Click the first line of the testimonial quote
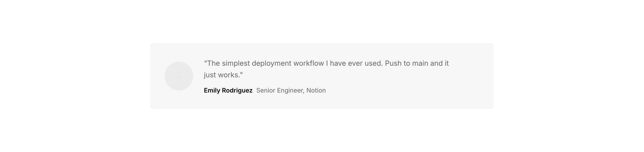 (326, 63)
